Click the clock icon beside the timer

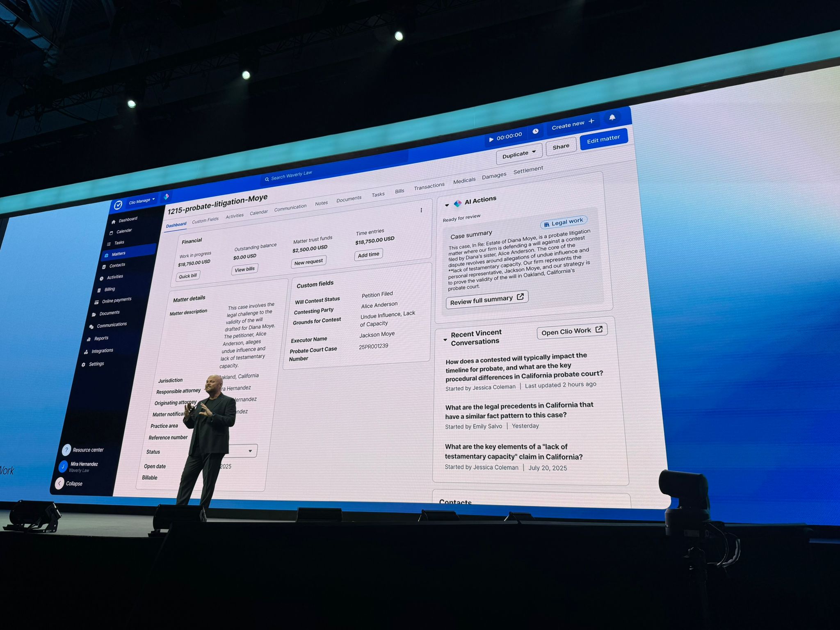tap(535, 131)
